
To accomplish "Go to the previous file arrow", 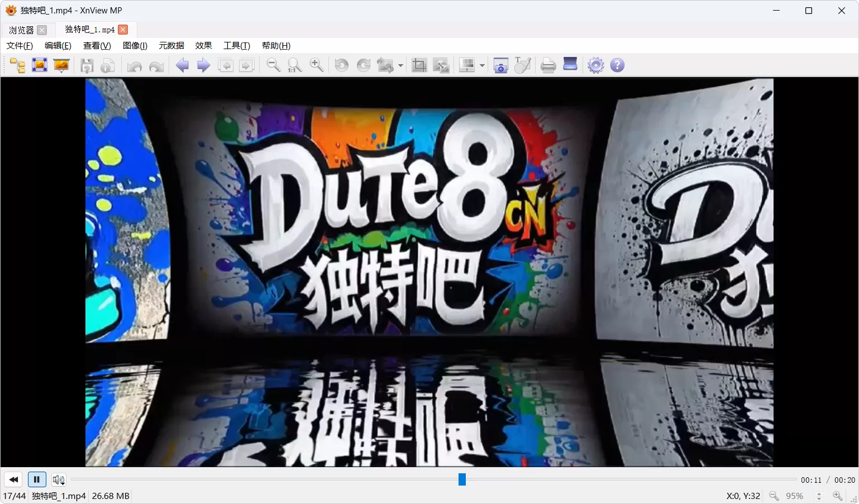I will point(182,65).
